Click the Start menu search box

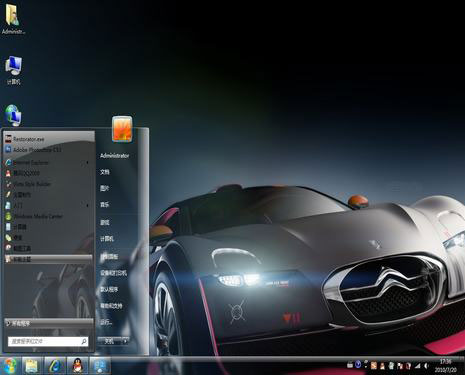(48, 341)
